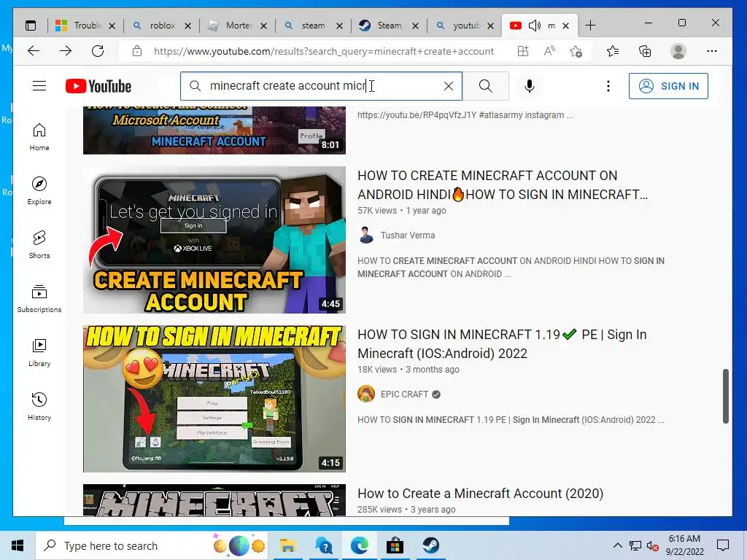Activate Read aloud icon

coord(549,51)
